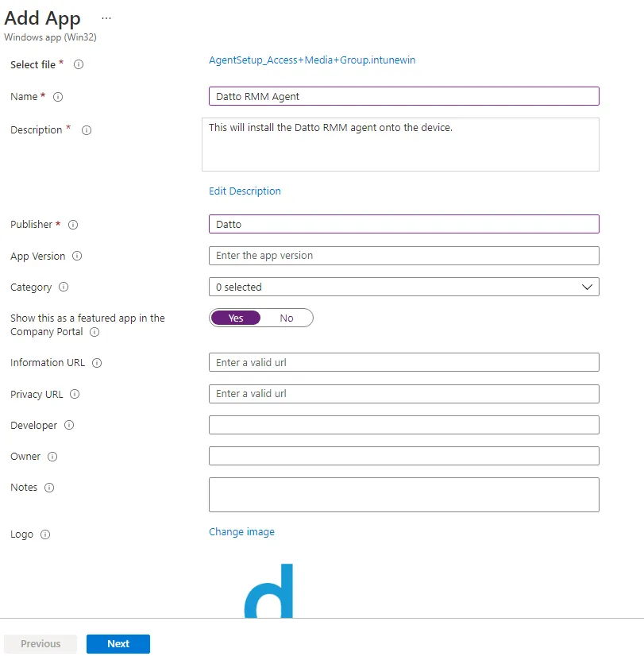The height and width of the screenshot is (656, 644).
Task: Click the Next button
Action: pos(118,644)
